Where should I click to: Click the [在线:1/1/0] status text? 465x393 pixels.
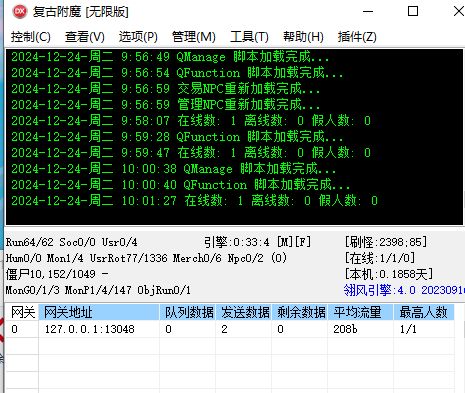click(380, 258)
